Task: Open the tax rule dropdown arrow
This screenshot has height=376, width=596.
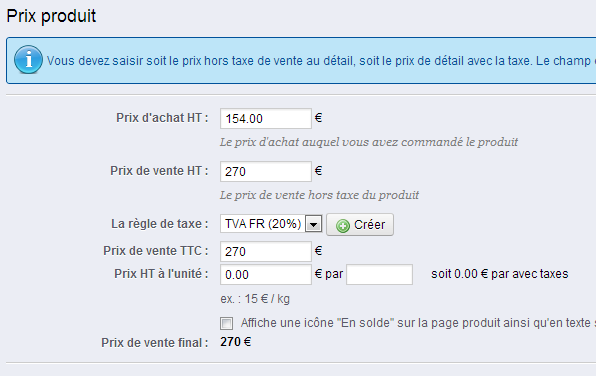Action: point(314,224)
